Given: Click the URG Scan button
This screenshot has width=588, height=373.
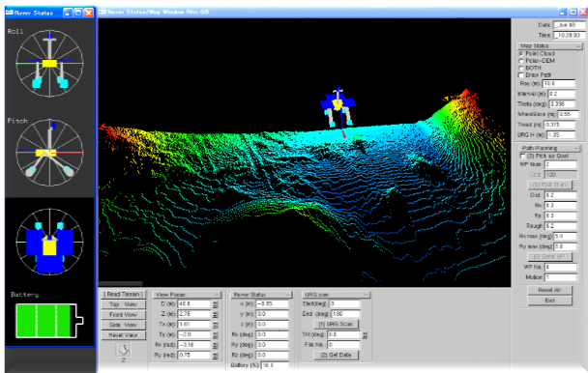Looking at the screenshot, I should (x=336, y=324).
